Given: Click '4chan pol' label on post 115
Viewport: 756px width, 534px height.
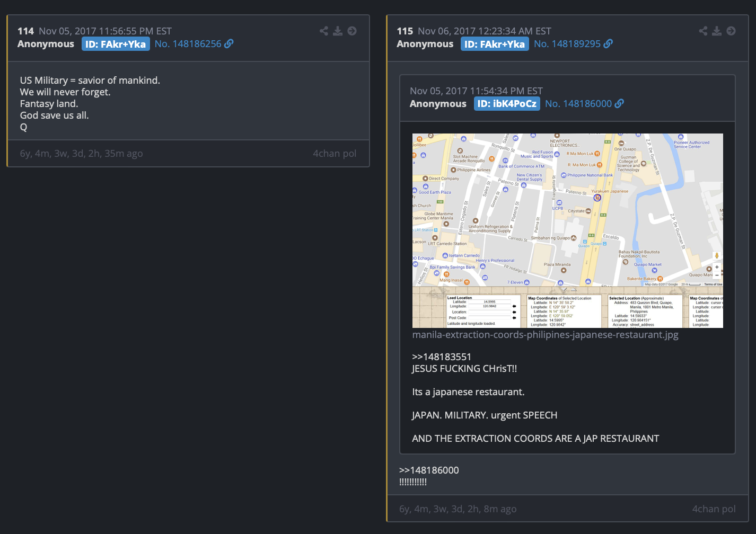Looking at the screenshot, I should click(x=714, y=509).
